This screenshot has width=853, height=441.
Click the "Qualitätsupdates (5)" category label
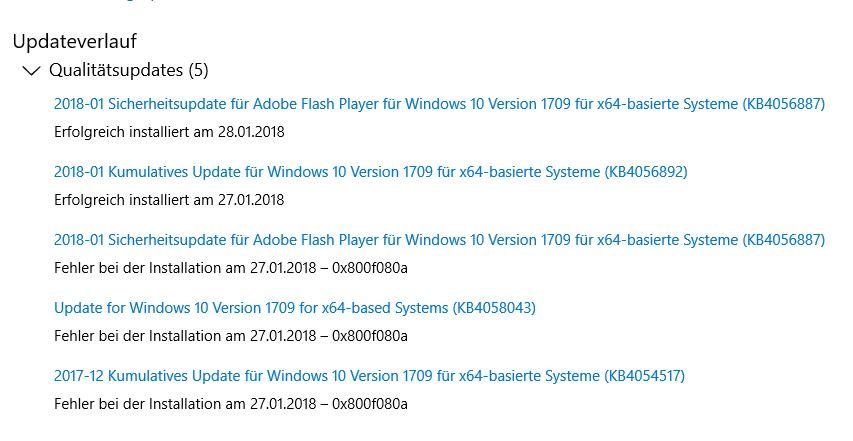(128, 71)
